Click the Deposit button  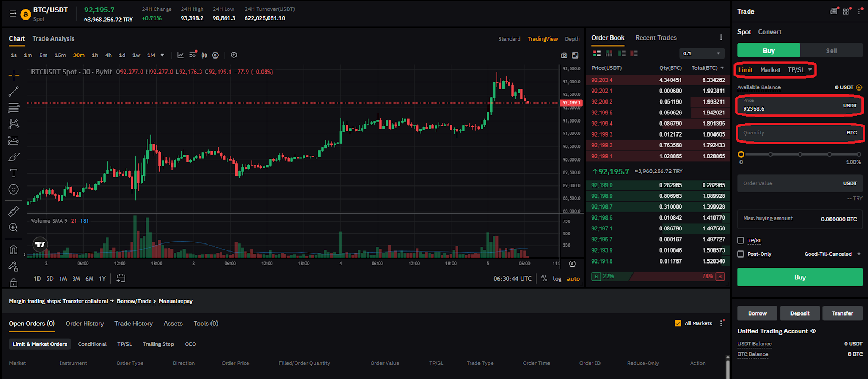800,313
